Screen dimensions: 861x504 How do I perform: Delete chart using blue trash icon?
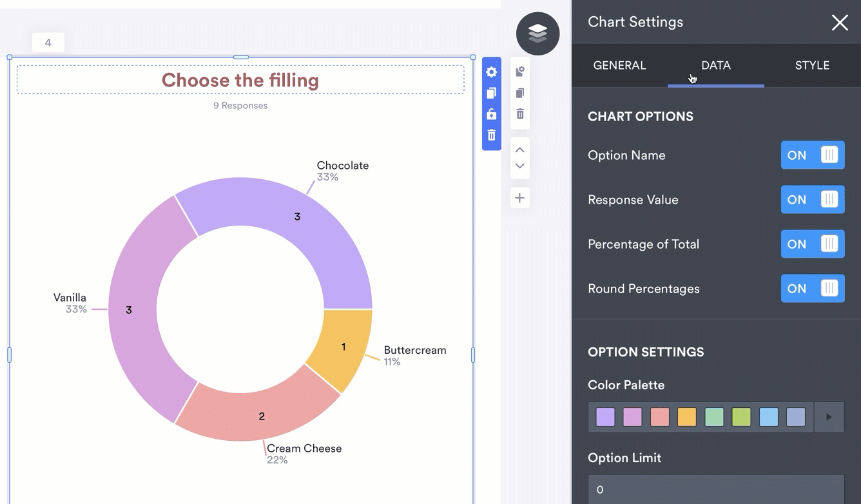(x=491, y=135)
